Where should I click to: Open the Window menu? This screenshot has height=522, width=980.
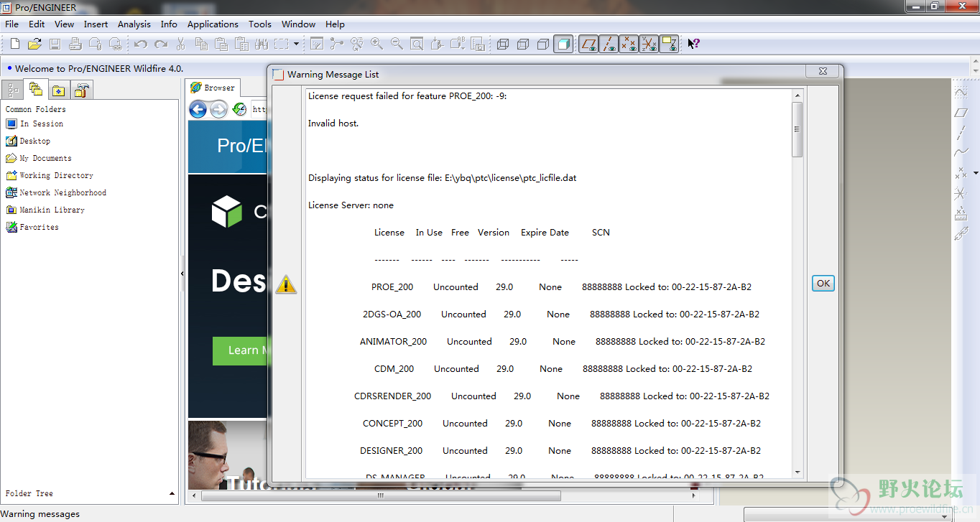point(298,24)
